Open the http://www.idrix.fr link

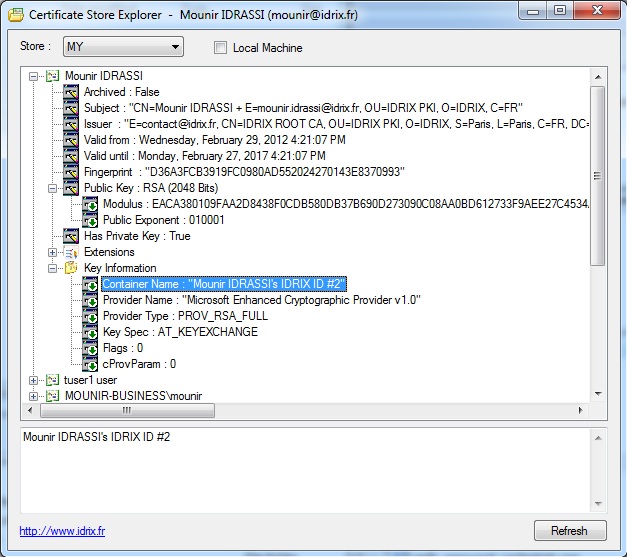click(x=62, y=531)
